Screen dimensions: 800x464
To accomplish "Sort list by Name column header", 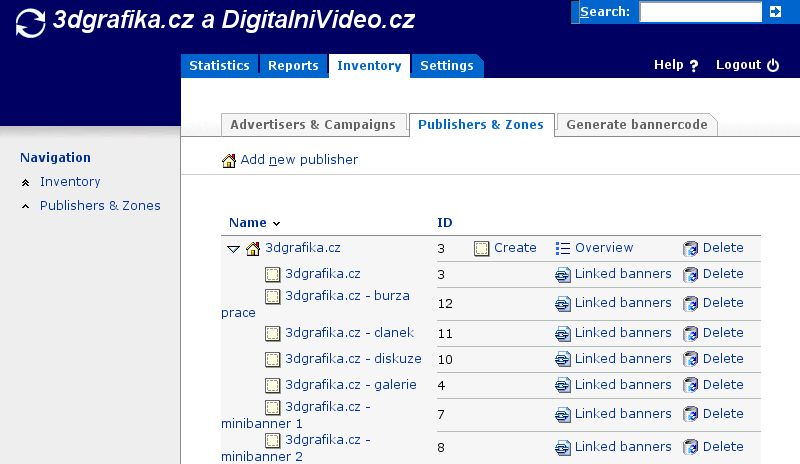I will 247,223.
